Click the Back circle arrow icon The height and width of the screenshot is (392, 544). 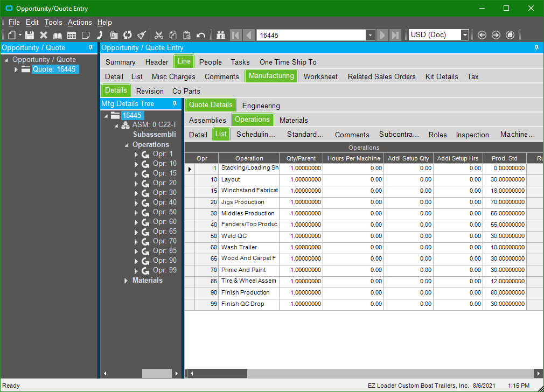pyautogui.click(x=482, y=35)
